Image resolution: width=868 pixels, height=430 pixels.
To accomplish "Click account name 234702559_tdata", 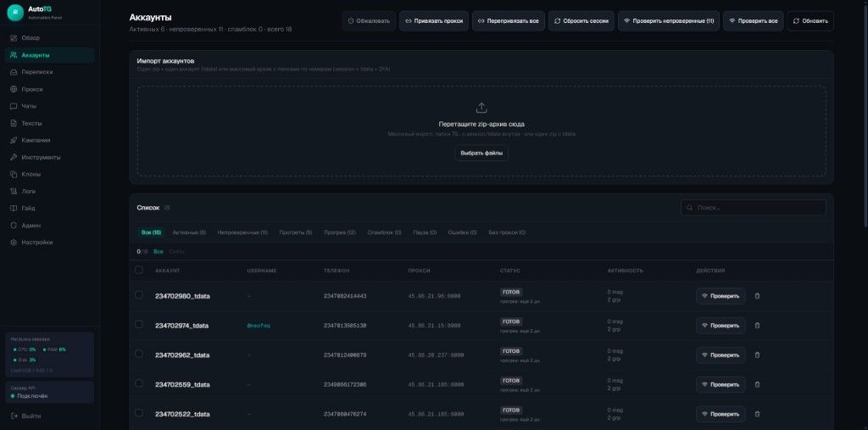I will coord(183,384).
